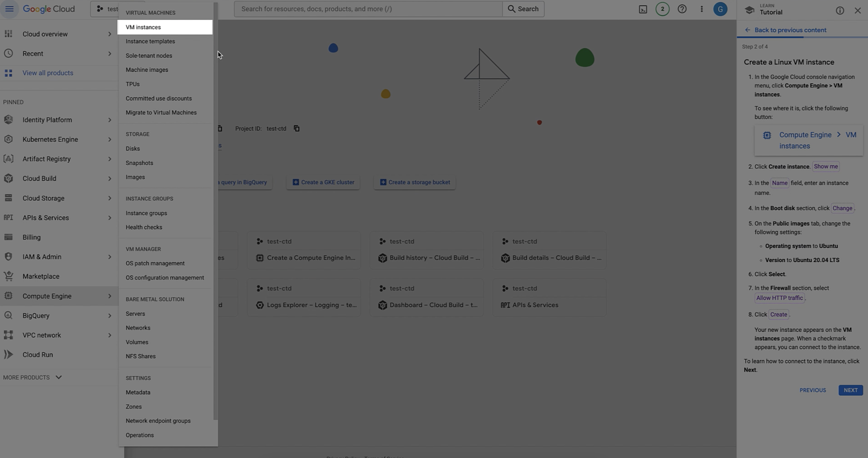Click the Google Cloud logo
This screenshot has width=868, height=458.
(x=49, y=9)
